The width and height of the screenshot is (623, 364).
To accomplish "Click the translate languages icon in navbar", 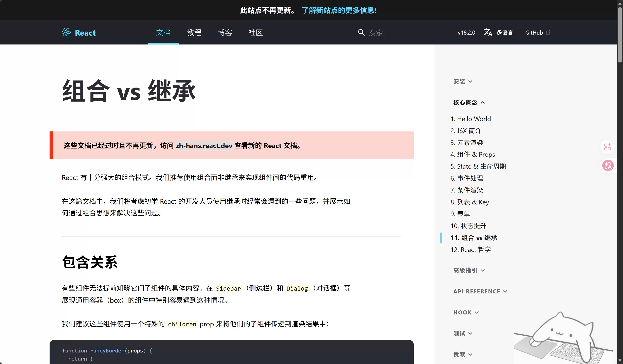I will 488,32.
